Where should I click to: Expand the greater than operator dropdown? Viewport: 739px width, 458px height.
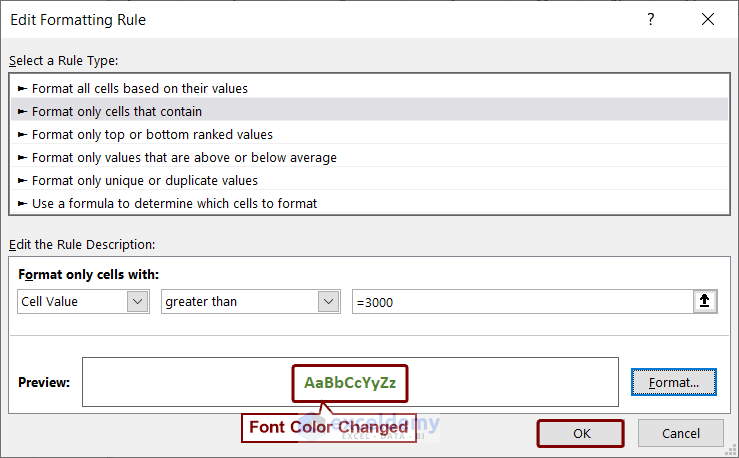328,301
